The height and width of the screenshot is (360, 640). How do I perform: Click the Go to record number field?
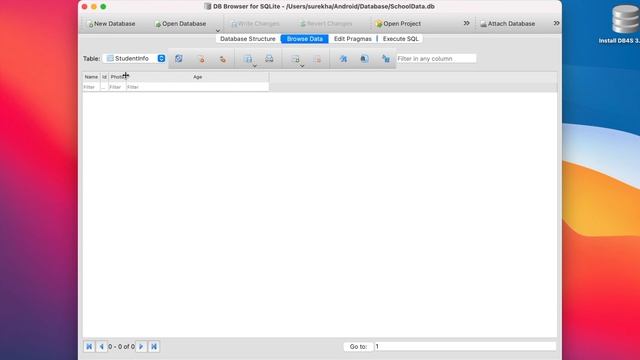[x=465, y=347]
